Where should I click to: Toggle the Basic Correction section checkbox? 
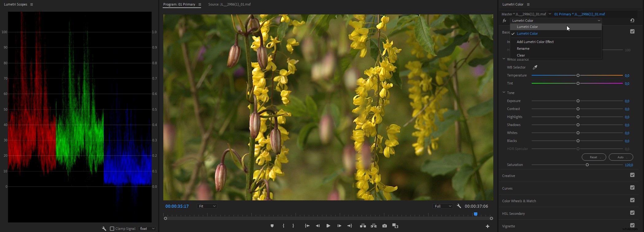[632, 31]
